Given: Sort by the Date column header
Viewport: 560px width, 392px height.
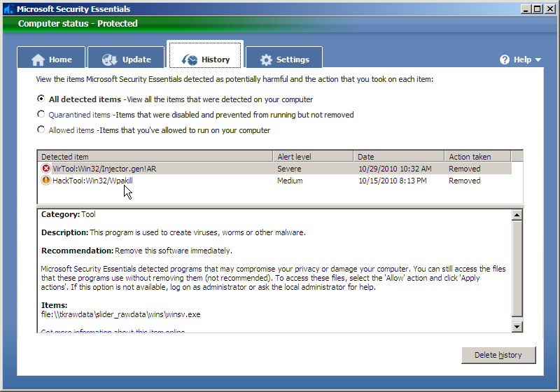Looking at the screenshot, I should [x=399, y=156].
